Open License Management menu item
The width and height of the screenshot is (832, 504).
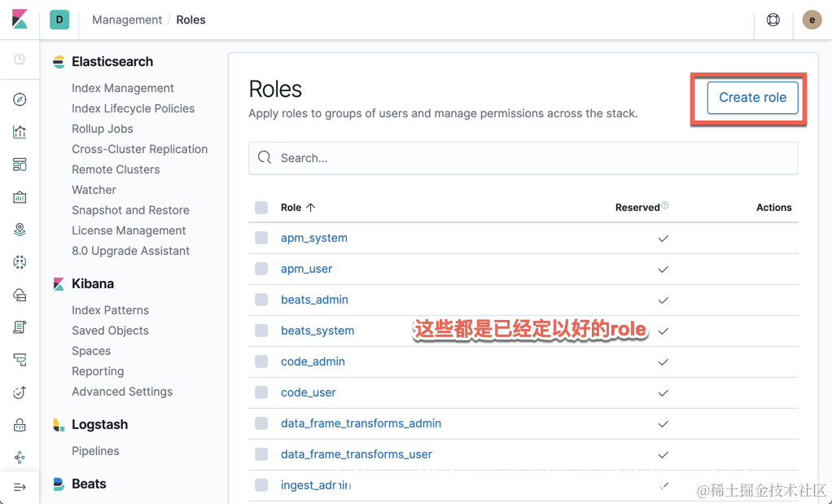[x=129, y=230]
